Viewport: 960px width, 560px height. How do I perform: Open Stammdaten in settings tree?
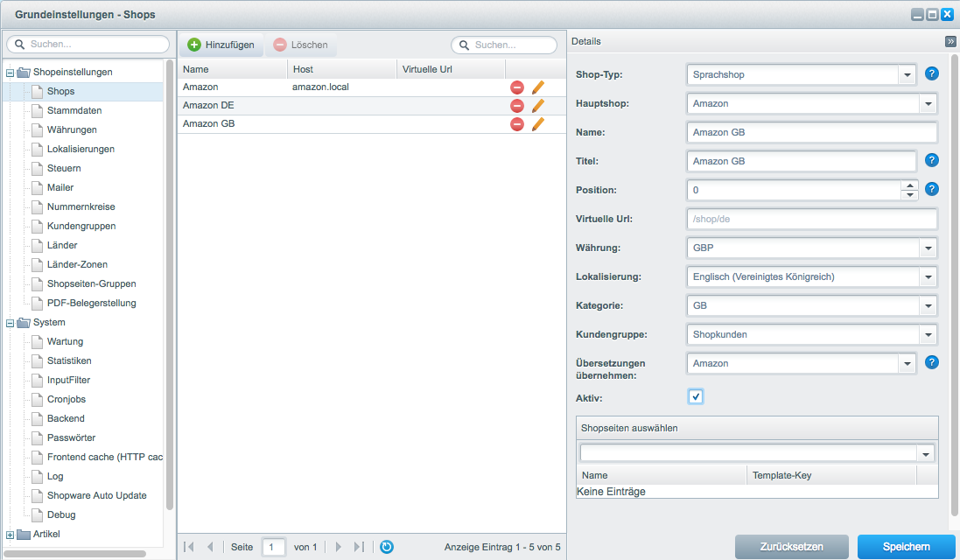[x=74, y=111]
